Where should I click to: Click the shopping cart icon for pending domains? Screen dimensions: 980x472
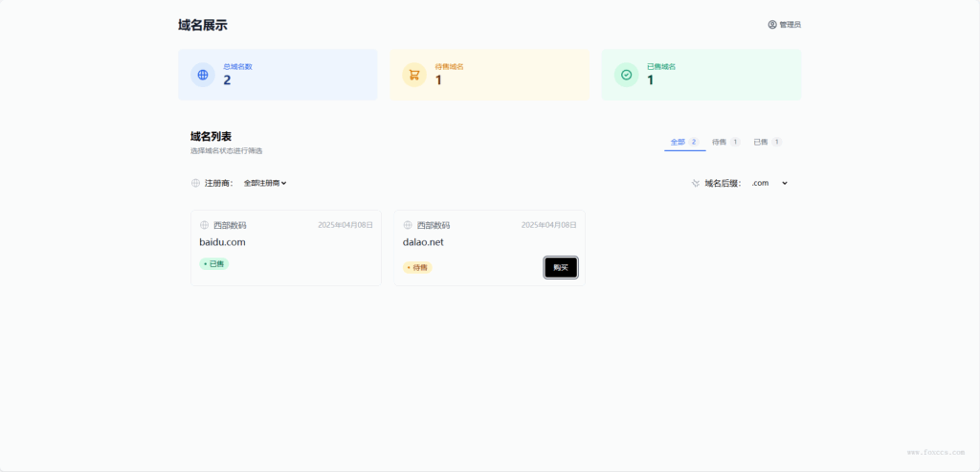413,75
